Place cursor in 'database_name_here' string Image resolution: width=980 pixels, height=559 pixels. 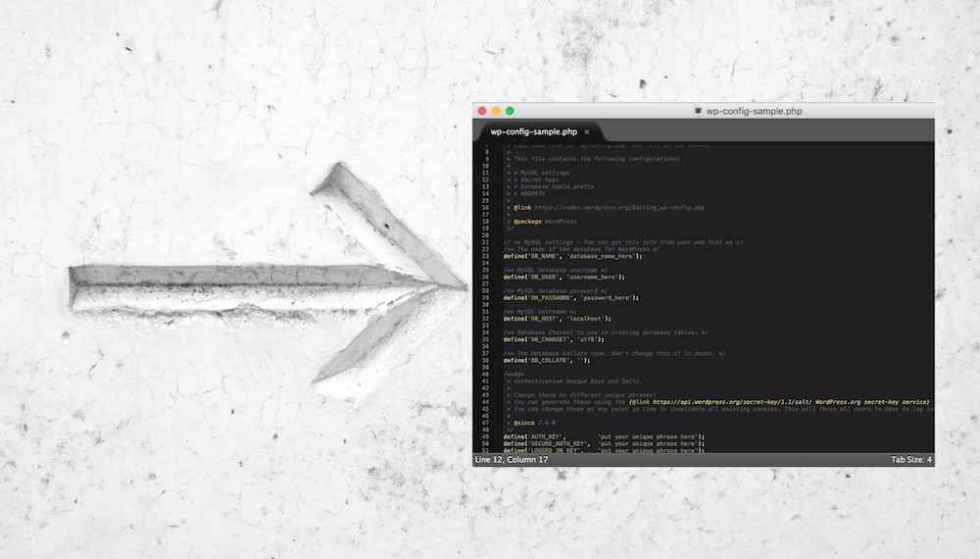coord(606,256)
